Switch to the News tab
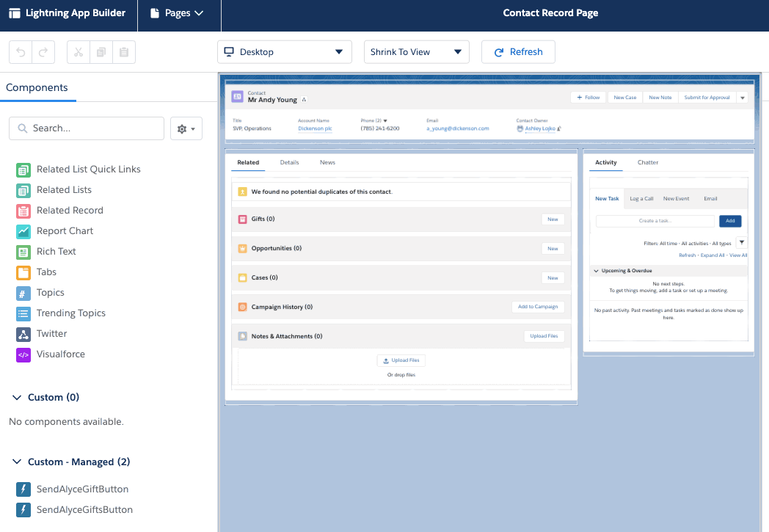Screen dimensions: 769x532 tap(327, 162)
